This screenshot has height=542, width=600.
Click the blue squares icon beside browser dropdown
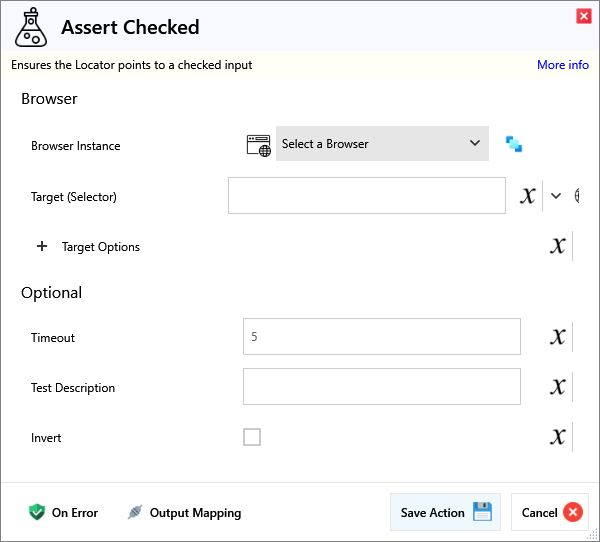pos(514,144)
